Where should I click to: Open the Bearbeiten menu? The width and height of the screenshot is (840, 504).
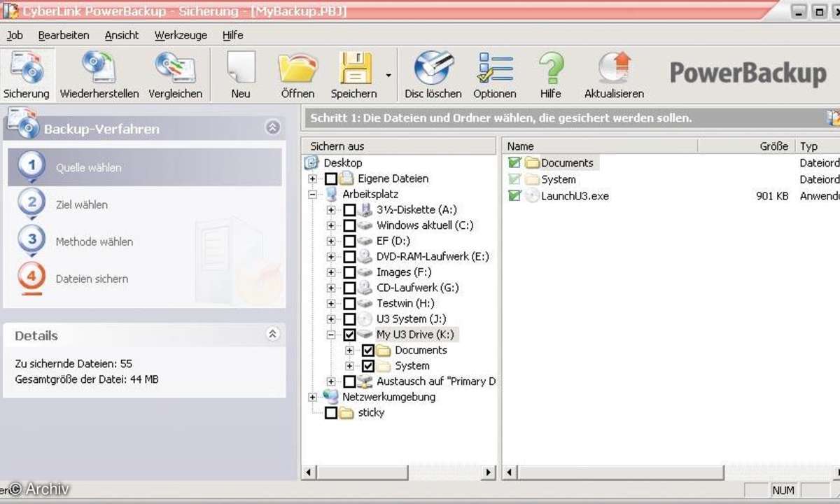tap(64, 35)
